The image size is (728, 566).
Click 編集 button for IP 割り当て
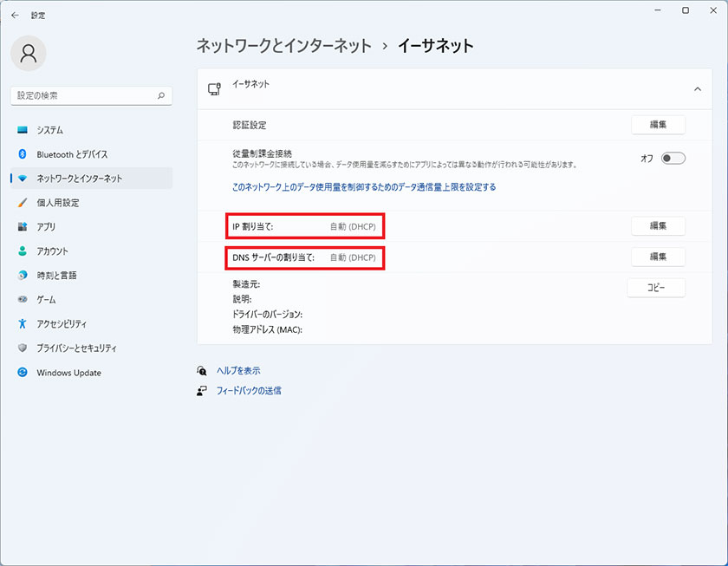658,226
